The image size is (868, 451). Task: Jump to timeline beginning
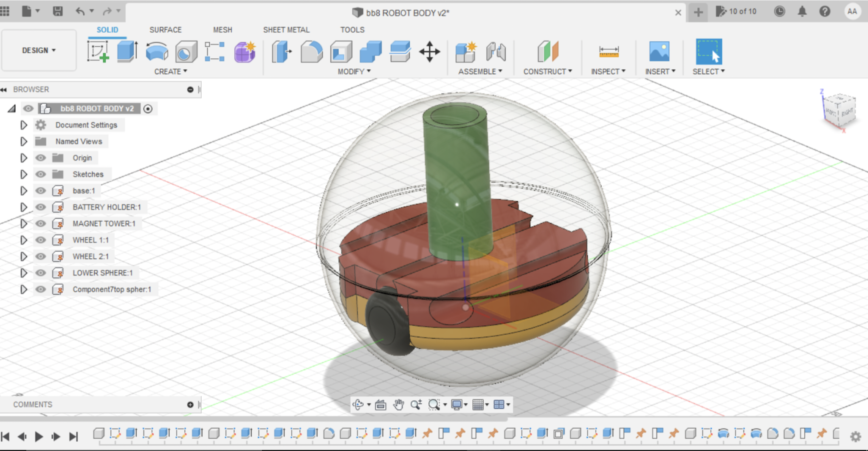click(6, 436)
